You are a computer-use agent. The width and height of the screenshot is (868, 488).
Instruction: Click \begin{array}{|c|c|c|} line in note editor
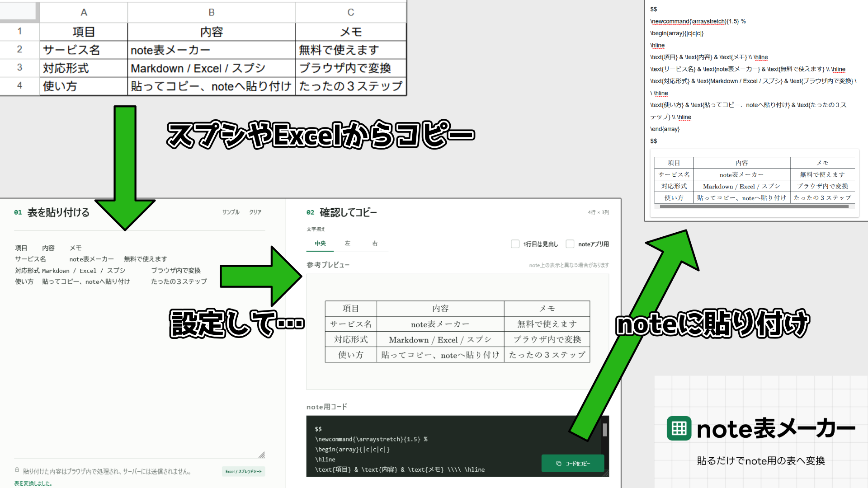(x=677, y=33)
